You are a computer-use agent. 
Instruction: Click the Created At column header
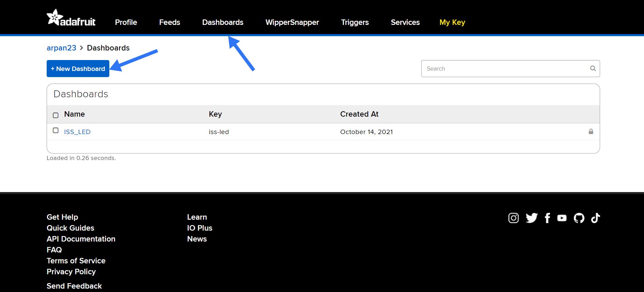tap(359, 114)
